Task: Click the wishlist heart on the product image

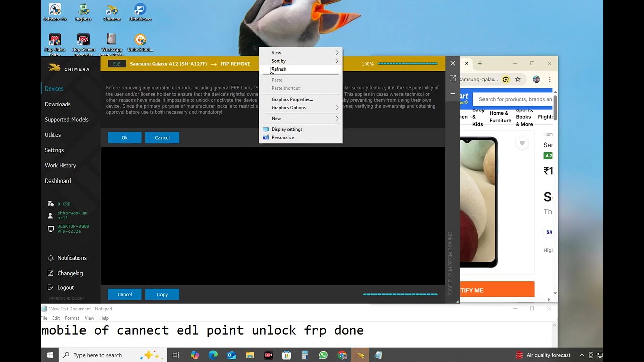Action: 522,143
